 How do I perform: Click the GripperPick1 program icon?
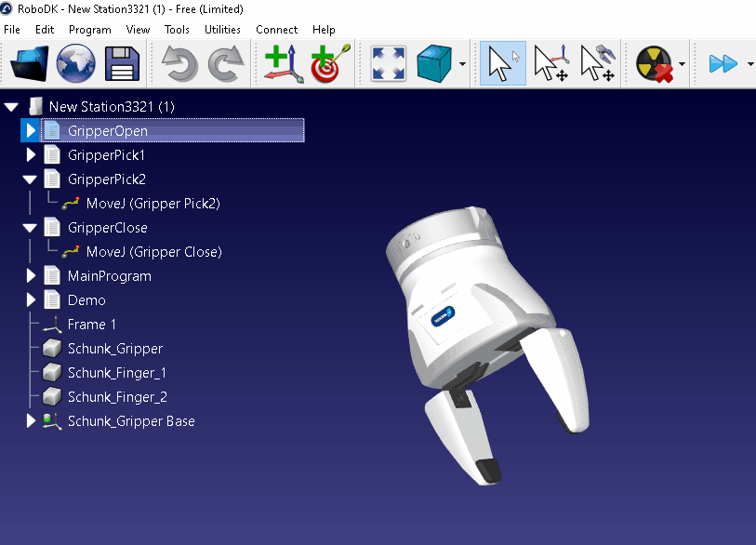[x=52, y=154]
